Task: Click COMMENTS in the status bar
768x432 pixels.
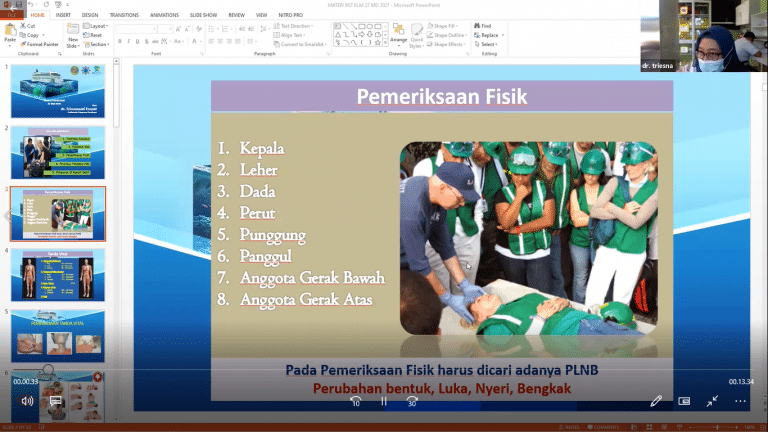Action: (603, 428)
